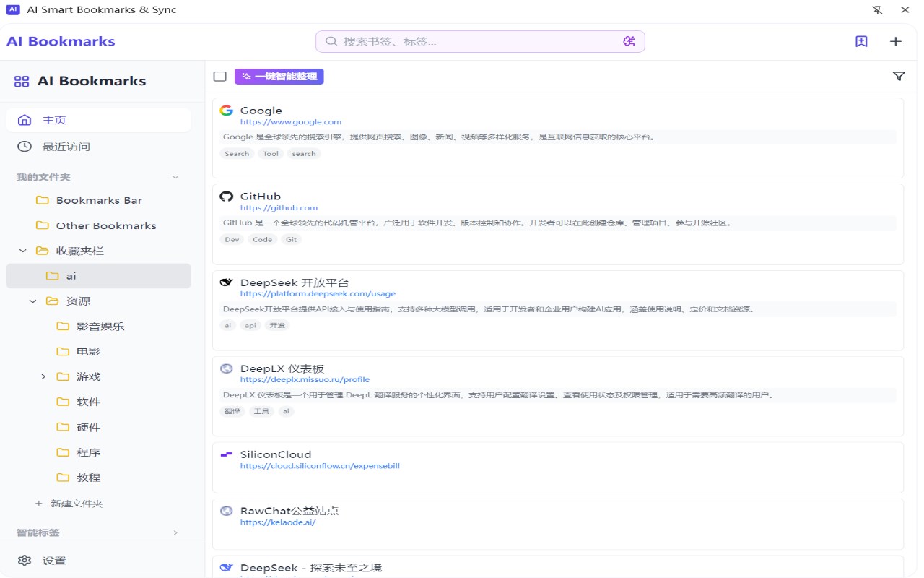
Task: Open the deeplx.missuo.ru/profile link
Action: click(305, 380)
